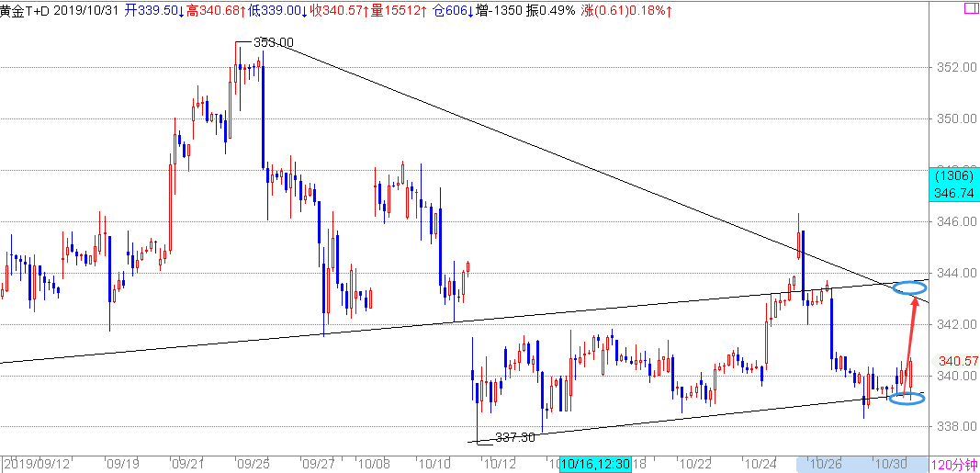Image resolution: width=980 pixels, height=473 pixels.
Task: Click the close price 收340.57 in the header
Action: pyautogui.click(x=335, y=11)
